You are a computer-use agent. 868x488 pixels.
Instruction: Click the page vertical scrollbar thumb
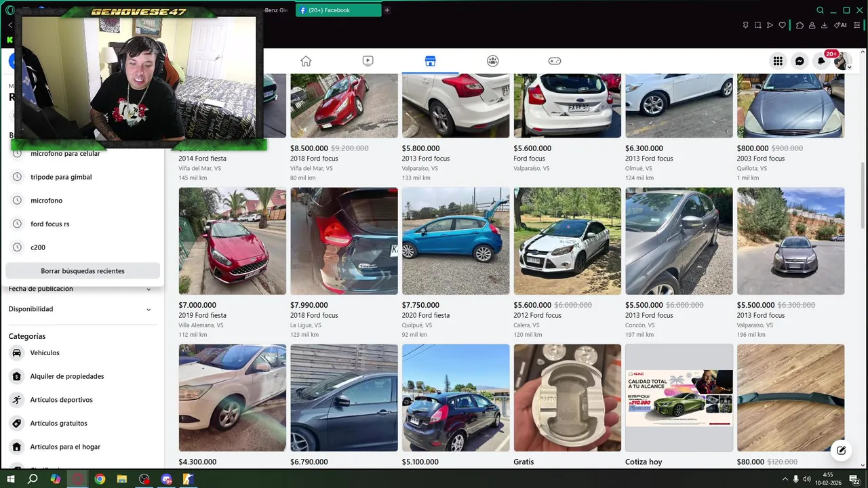point(863,195)
